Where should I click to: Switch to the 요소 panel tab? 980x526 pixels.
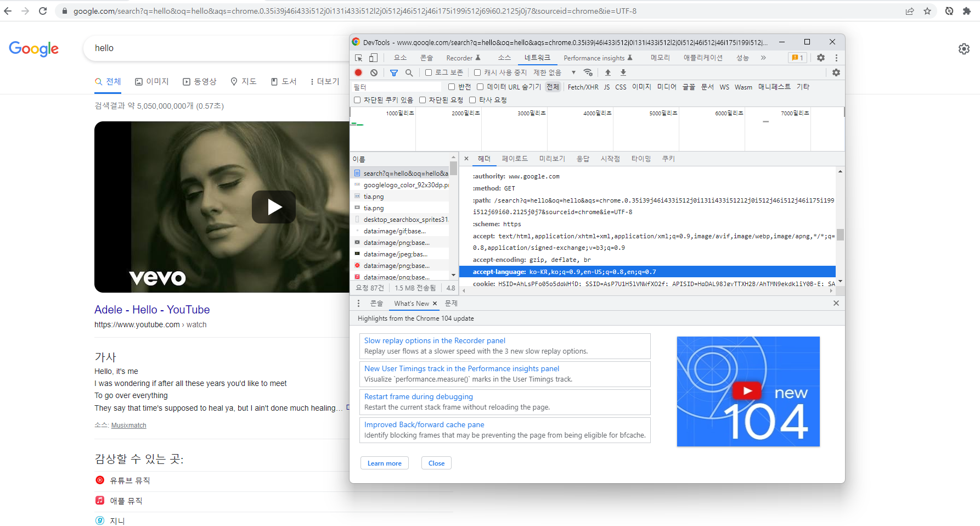point(401,58)
